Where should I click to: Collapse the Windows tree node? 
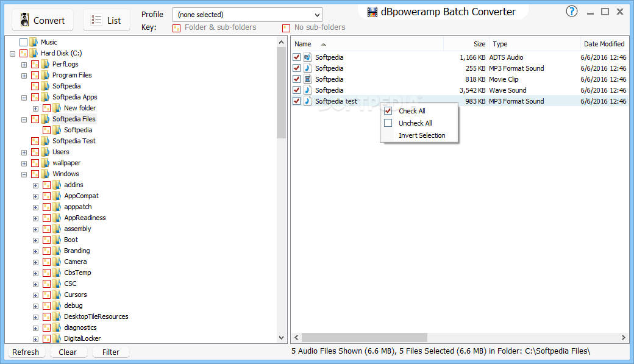(24, 174)
